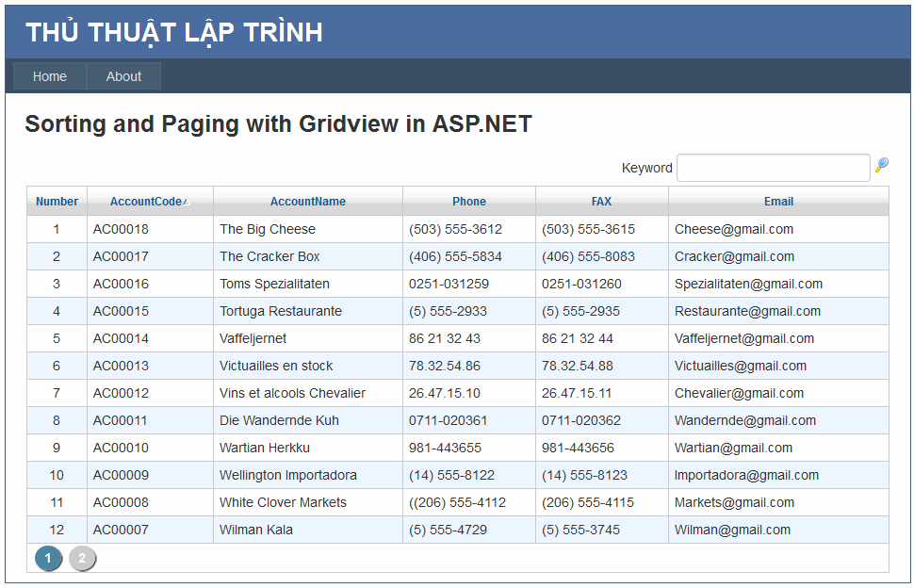Viewport: 914px width, 588px height.
Task: Click email Importadora@gmail.com
Action: point(746,476)
